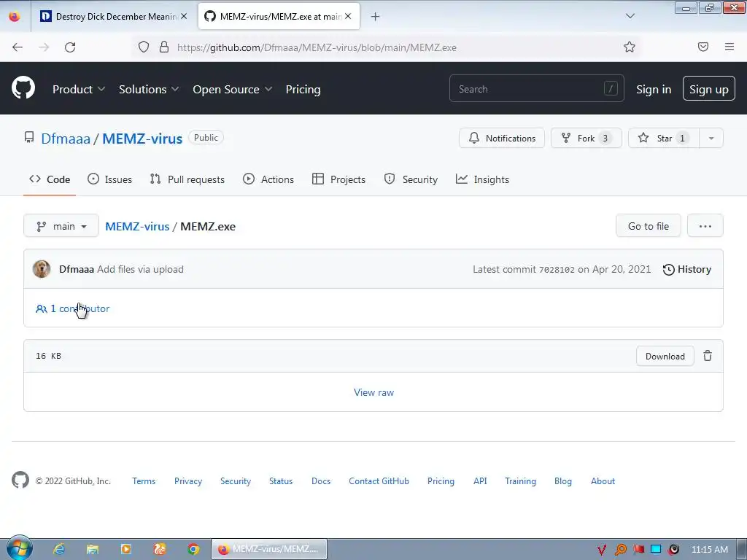This screenshot has height=560, width=747.
Task: Open the Training footer link
Action: [520, 481]
